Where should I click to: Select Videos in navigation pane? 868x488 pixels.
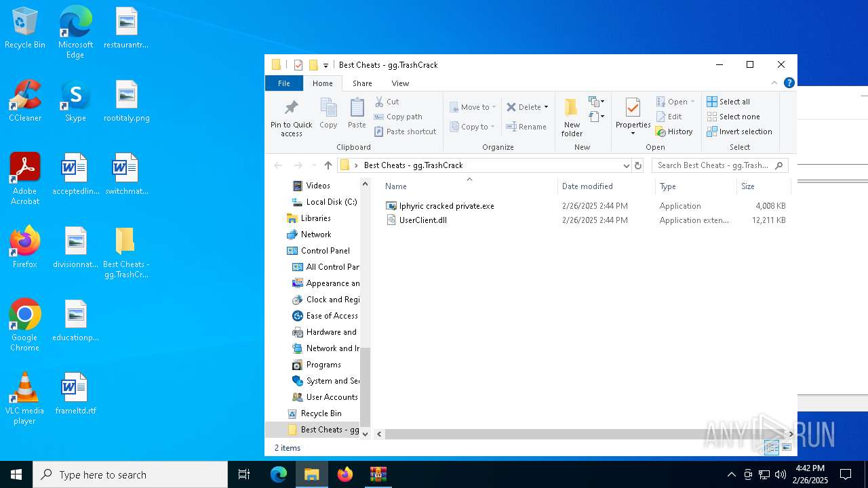click(318, 186)
